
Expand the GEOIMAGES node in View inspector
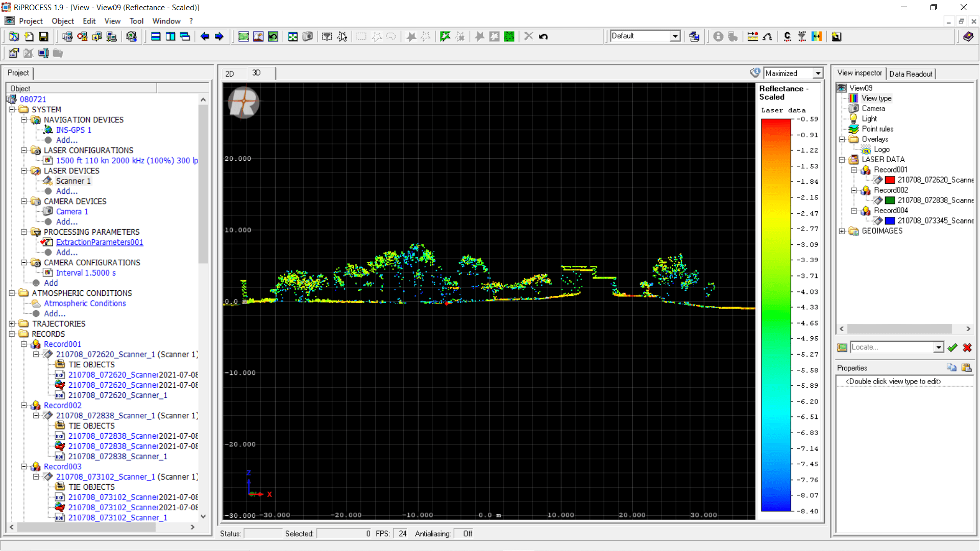point(842,231)
